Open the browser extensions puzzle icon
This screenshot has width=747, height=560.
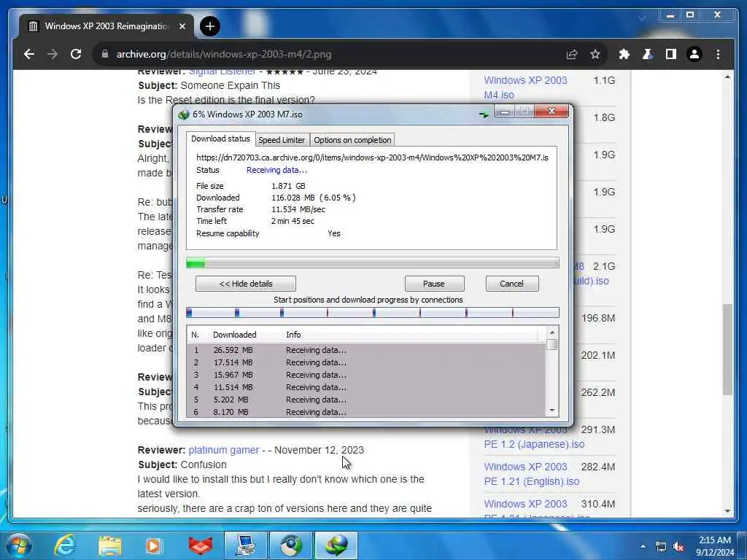(624, 54)
